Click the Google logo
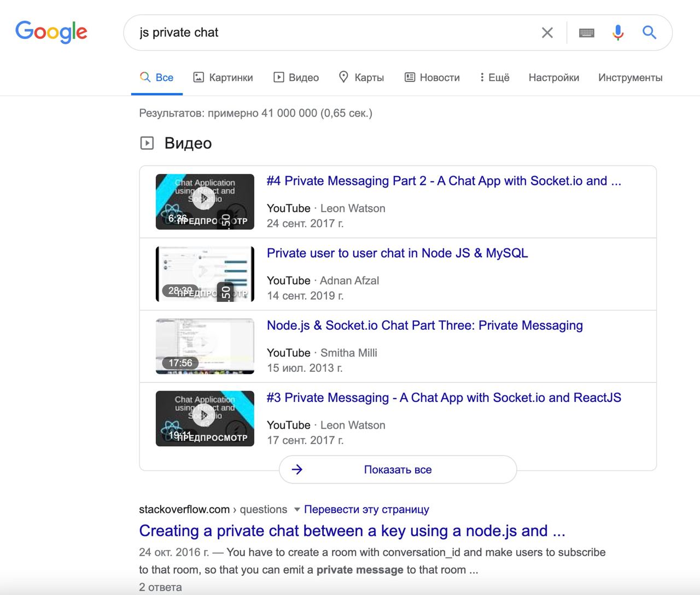 tap(51, 32)
